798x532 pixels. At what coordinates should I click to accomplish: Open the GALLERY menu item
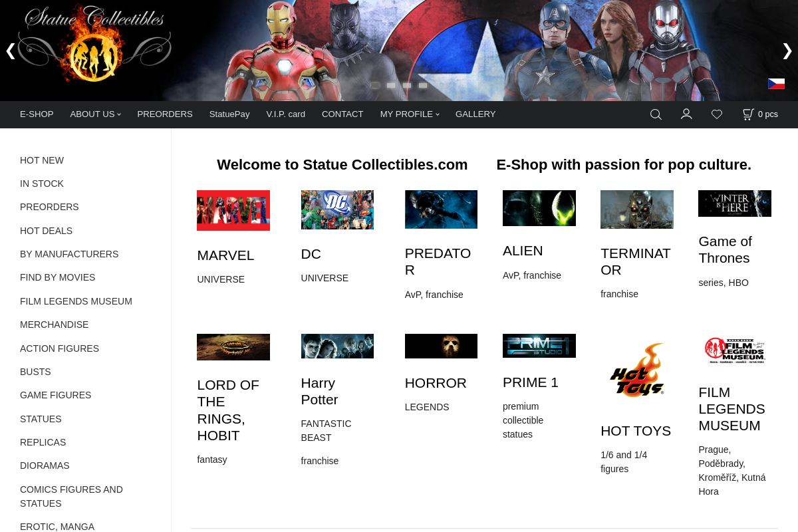click(475, 114)
